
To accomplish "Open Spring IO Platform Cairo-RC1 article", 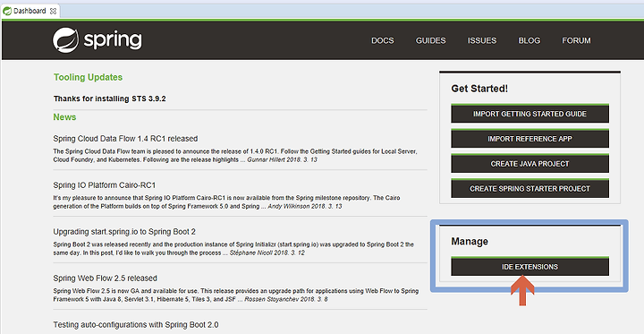I will click(105, 185).
